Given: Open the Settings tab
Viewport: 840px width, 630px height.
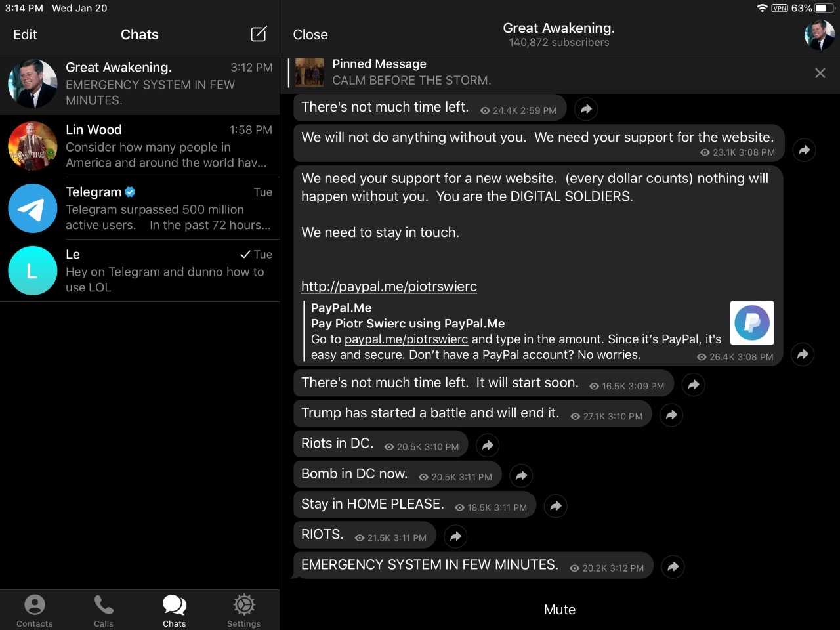Looking at the screenshot, I should click(244, 610).
